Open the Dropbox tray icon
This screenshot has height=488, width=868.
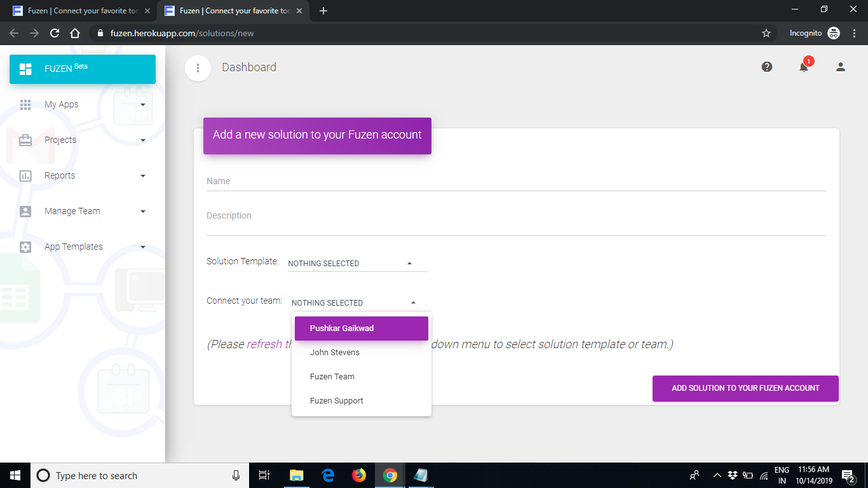pos(733,475)
